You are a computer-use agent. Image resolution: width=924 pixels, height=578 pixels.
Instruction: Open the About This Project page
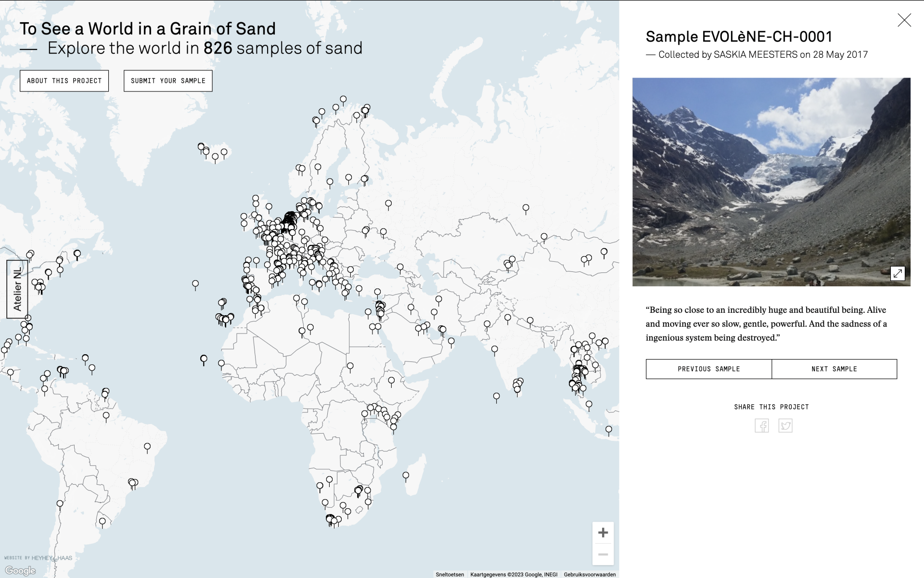click(64, 81)
